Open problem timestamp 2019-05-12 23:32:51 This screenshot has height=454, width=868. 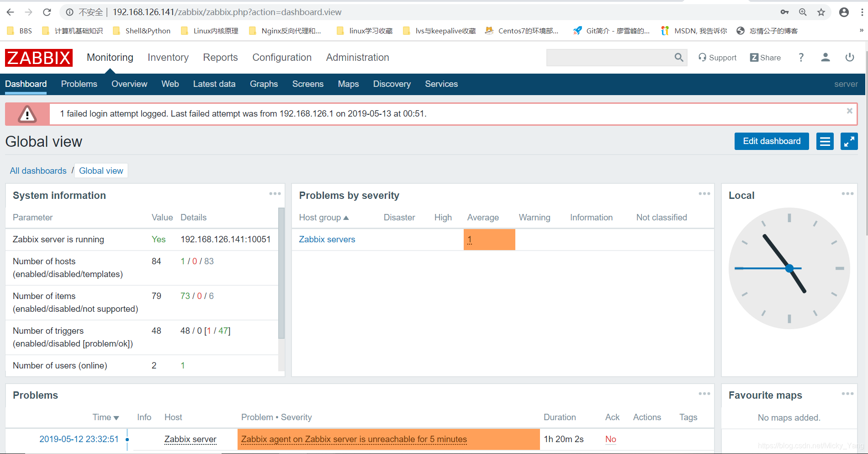point(79,439)
